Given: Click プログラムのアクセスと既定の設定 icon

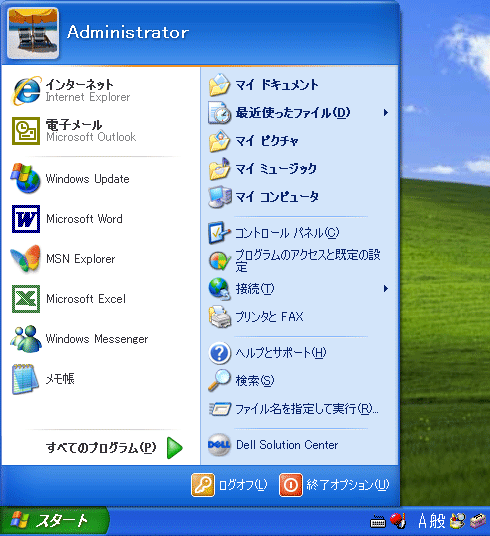Looking at the screenshot, I should pos(219,260).
